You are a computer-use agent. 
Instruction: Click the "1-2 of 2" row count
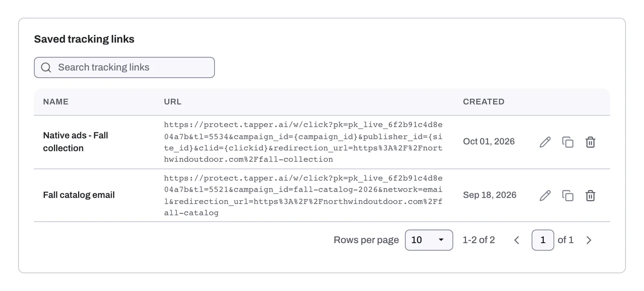[479, 240]
